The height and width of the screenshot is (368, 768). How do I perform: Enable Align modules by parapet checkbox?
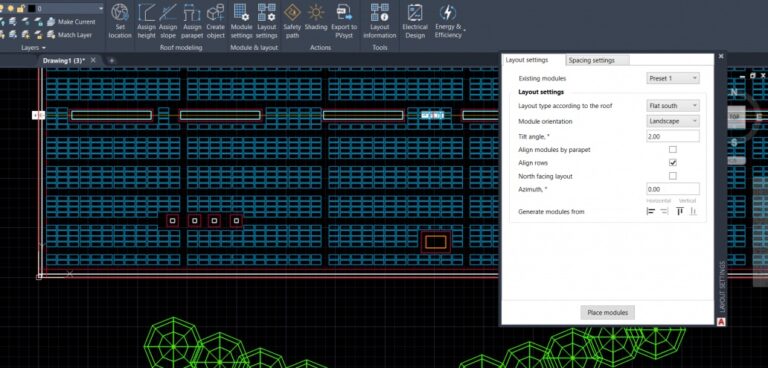click(672, 149)
